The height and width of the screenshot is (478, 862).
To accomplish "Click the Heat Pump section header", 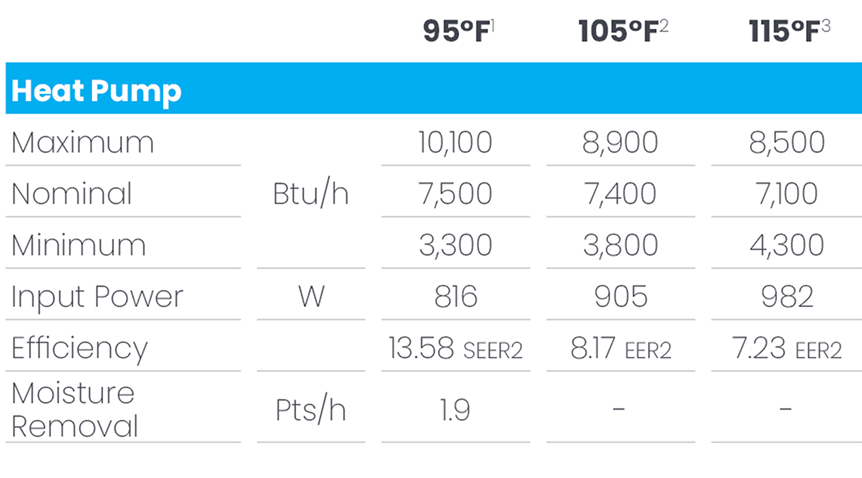I will coord(96,91).
